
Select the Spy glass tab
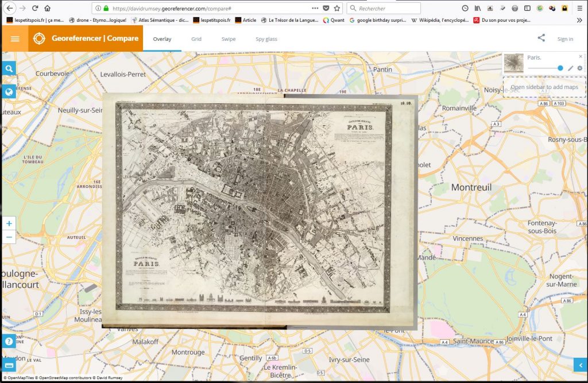(266, 39)
